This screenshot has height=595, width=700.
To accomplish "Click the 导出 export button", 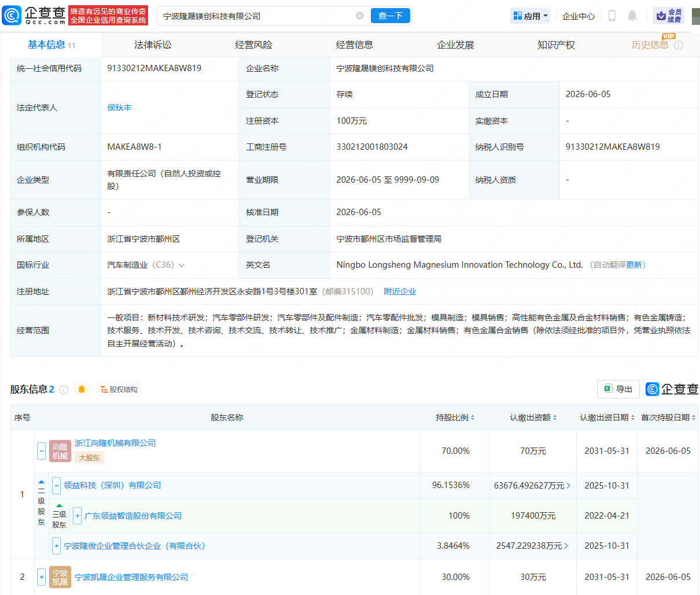I will (x=618, y=389).
